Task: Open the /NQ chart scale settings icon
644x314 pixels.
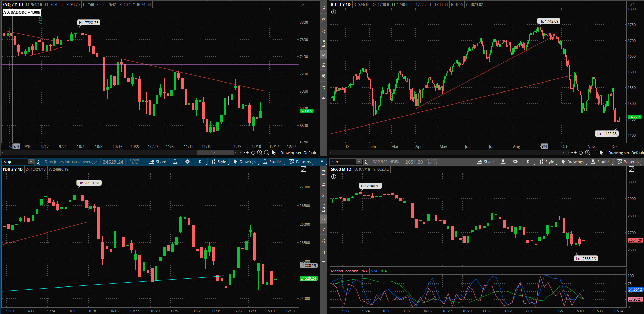Action: pyautogui.click(x=303, y=4)
